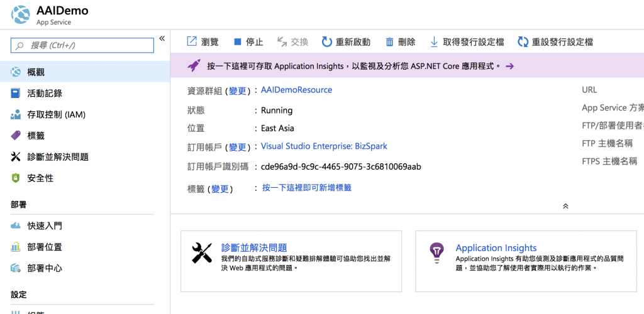The height and width of the screenshot is (314, 644).
Task: Open 安全性 from the sidebar
Action: click(x=85, y=178)
